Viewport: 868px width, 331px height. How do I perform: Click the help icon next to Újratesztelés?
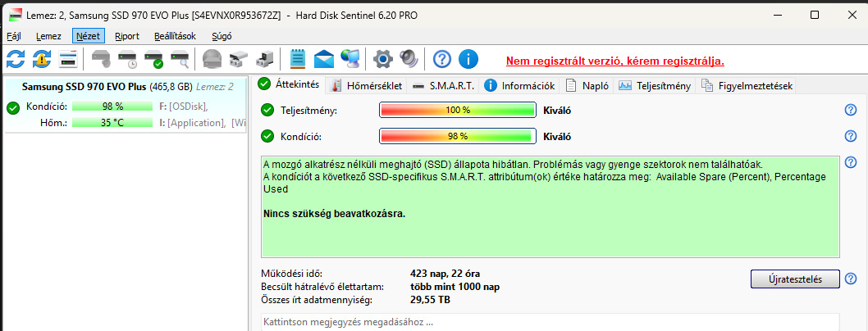851,279
